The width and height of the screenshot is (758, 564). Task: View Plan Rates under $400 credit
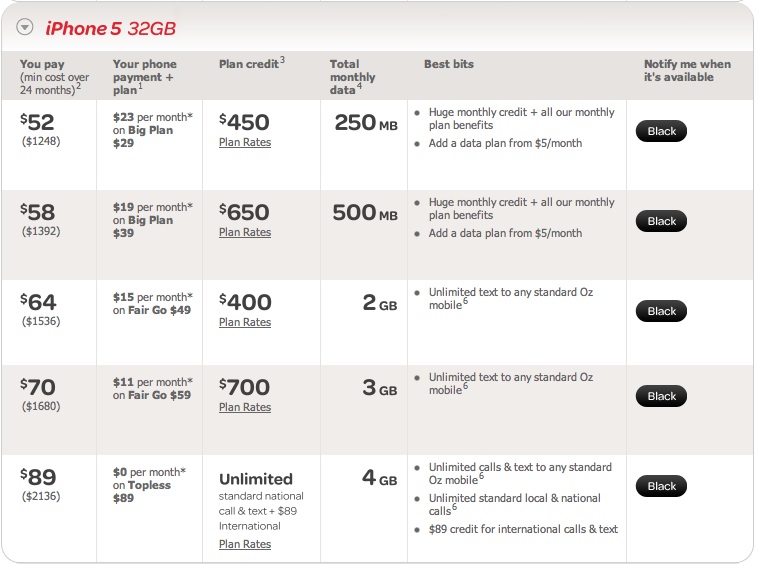(245, 323)
